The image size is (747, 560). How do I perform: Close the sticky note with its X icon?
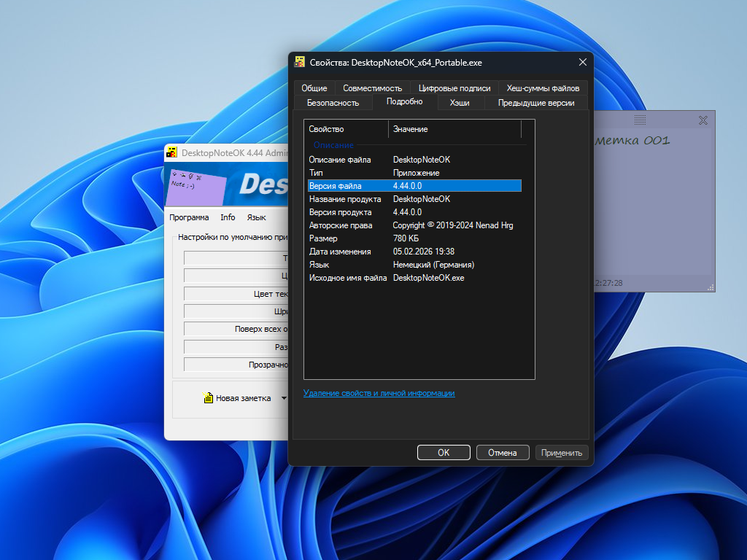click(x=703, y=120)
